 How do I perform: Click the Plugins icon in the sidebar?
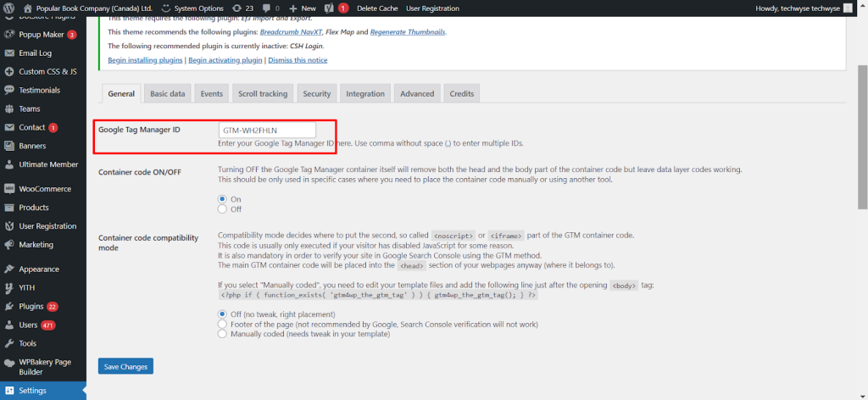(x=9, y=306)
